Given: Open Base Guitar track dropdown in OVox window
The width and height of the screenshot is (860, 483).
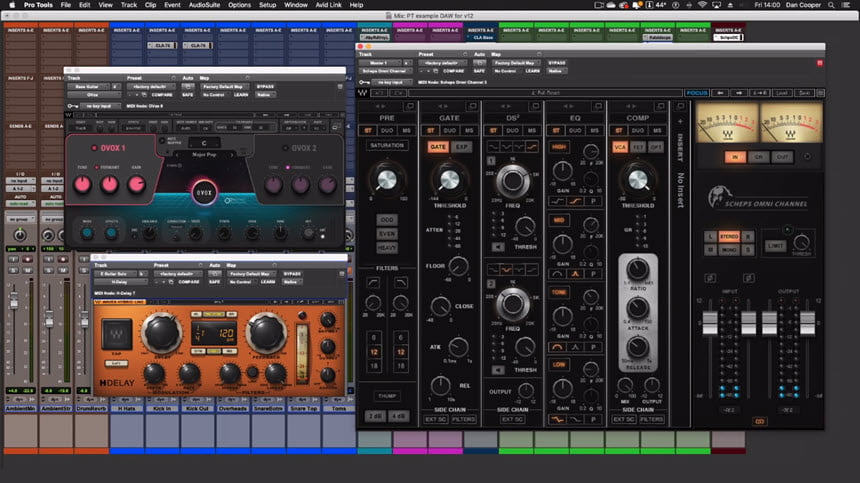Looking at the screenshot, I should pyautogui.click(x=89, y=87).
